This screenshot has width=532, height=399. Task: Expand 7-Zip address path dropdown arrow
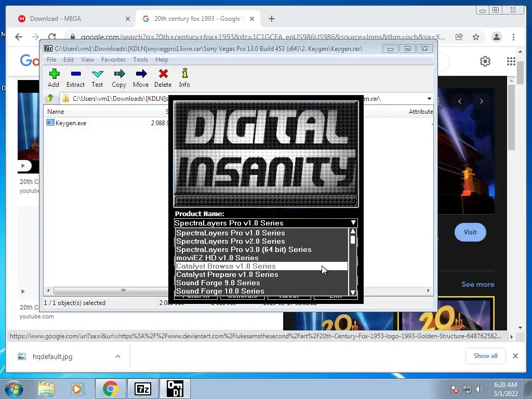click(x=429, y=98)
